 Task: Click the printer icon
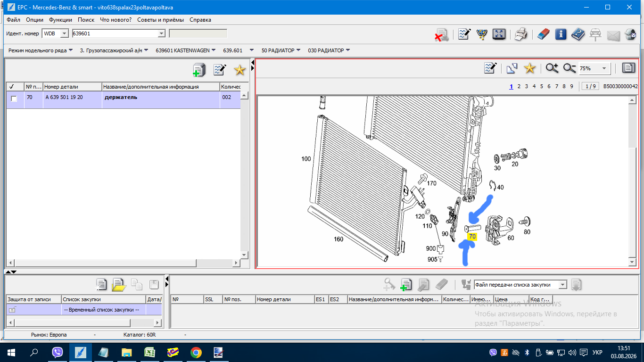(x=520, y=34)
